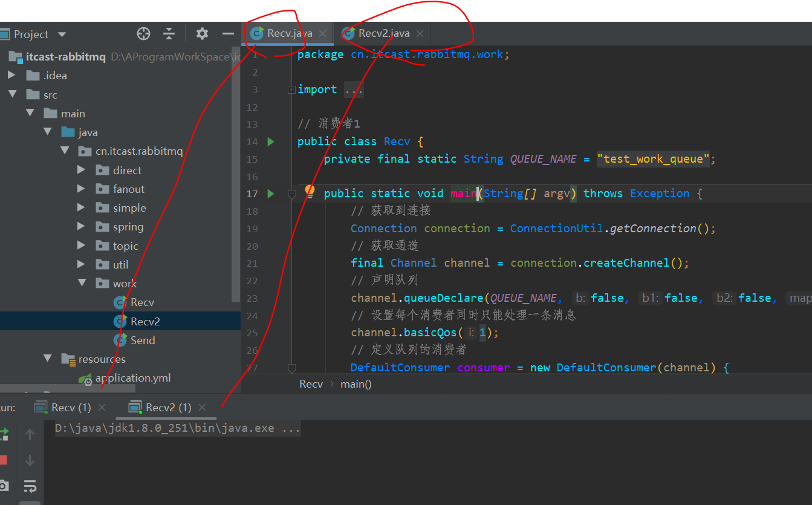
Task: Toggle soft wrap in the Run console
Action: pos(30,486)
